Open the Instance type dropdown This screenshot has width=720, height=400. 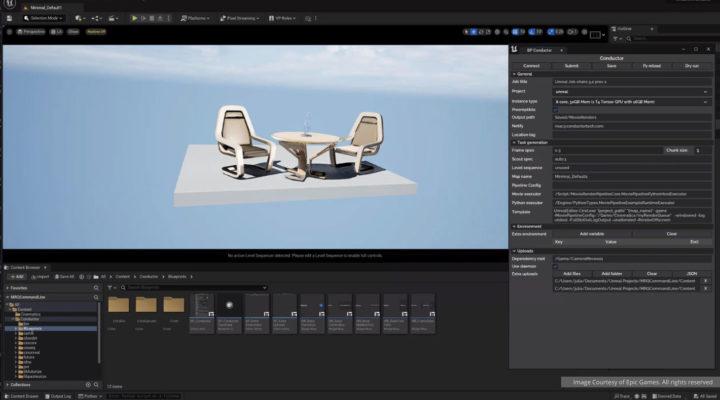632,101
